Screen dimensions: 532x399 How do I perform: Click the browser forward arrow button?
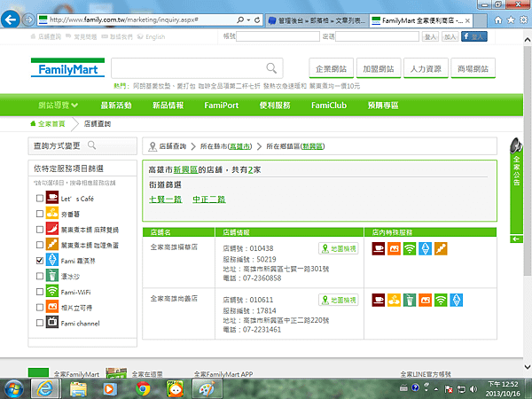(28, 20)
